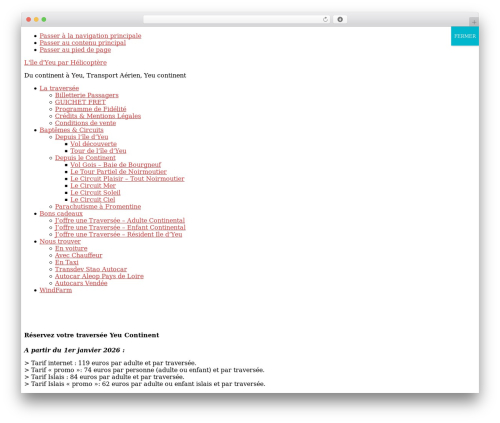Click line 'Tarif « promo »: 74 euros'
Image resolution: width=500 pixels, height=423 pixels.
tap(144, 370)
